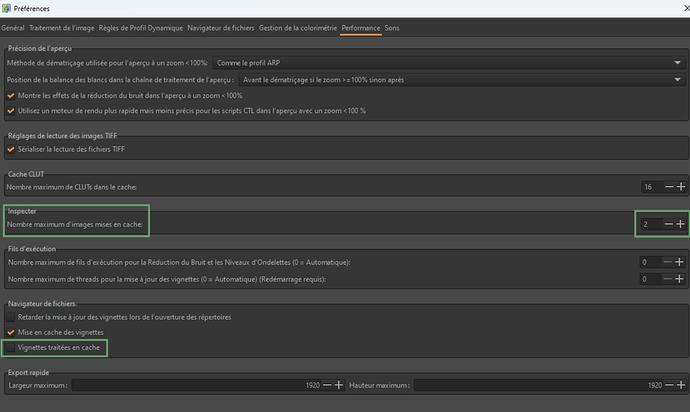The width and height of the screenshot is (690, 412).
Task: Increase Largeur maximum export value
Action: coord(340,385)
